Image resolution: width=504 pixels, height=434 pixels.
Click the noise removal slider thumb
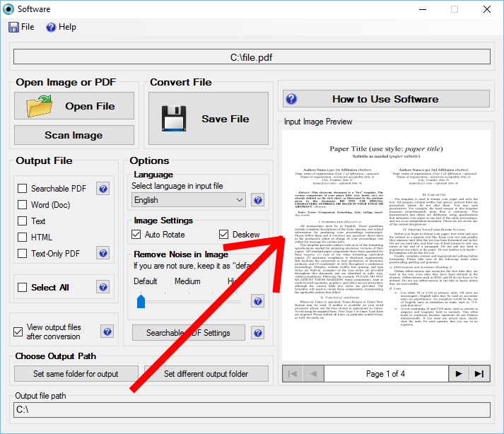(141, 302)
